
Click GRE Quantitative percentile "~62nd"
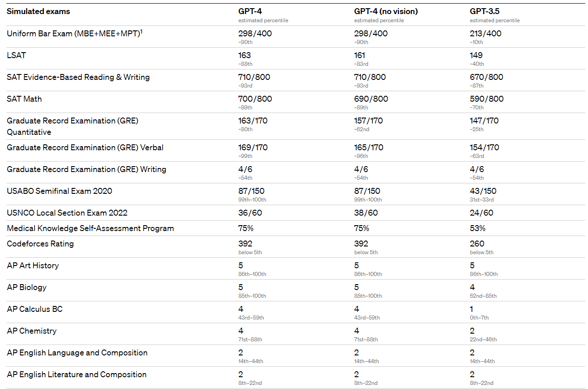point(362,129)
